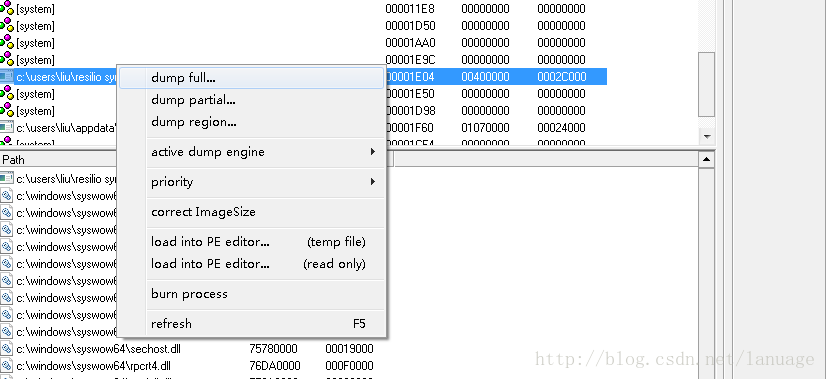Click the [system] process icon with PID 00001D50
The width and height of the screenshot is (826, 379).
point(6,25)
